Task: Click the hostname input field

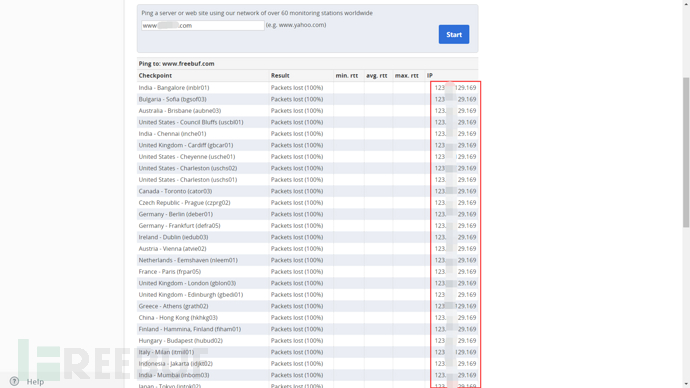Action: (202, 26)
